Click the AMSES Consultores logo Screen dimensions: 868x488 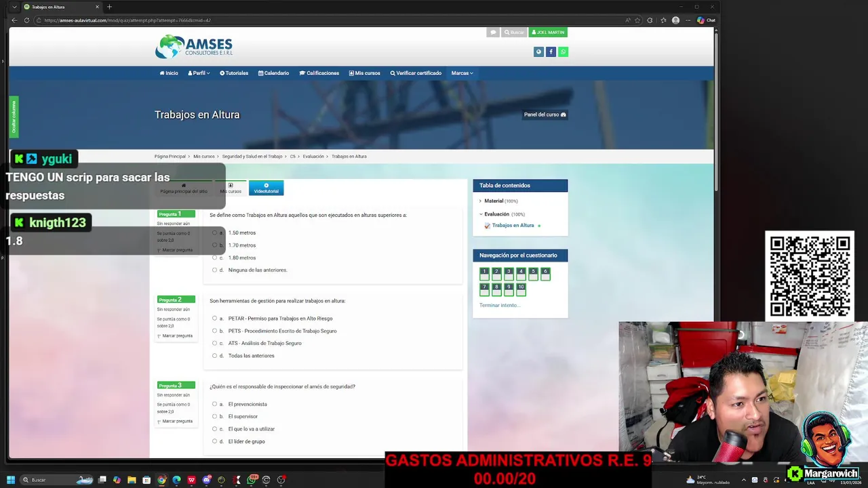(194, 47)
